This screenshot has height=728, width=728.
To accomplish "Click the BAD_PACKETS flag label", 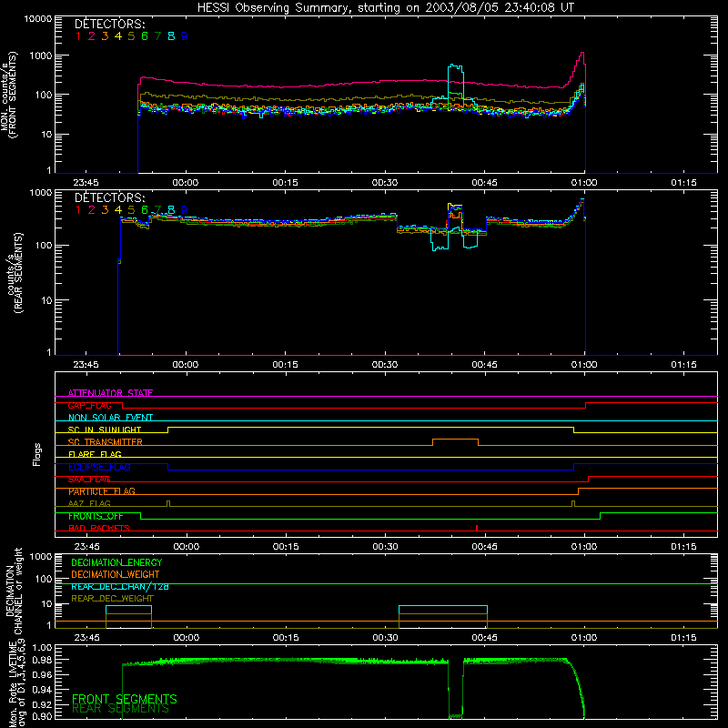I will [99, 529].
